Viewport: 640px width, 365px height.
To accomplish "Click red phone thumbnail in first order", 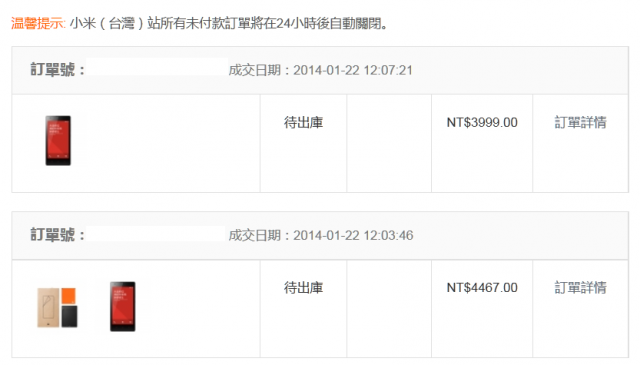I will point(58,140).
